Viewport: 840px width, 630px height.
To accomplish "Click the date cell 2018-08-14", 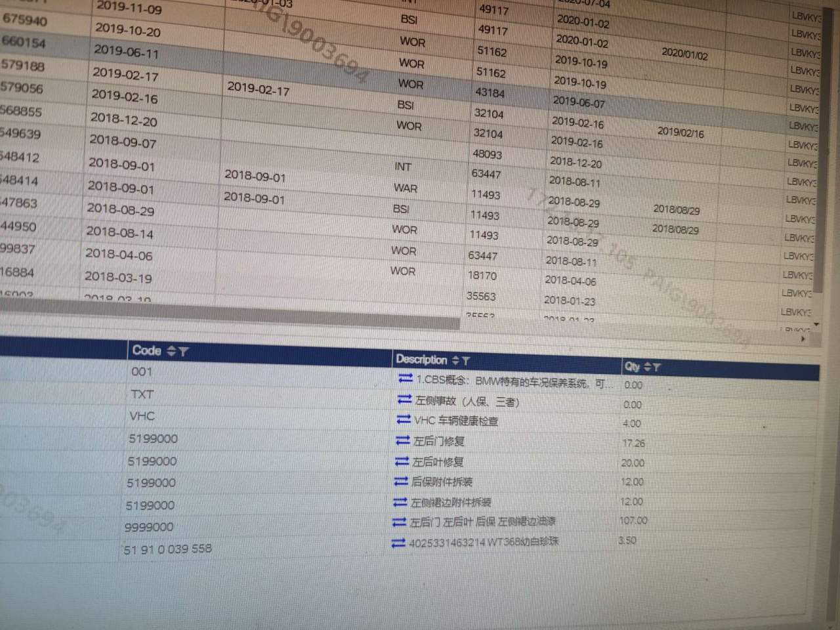I will (x=119, y=232).
